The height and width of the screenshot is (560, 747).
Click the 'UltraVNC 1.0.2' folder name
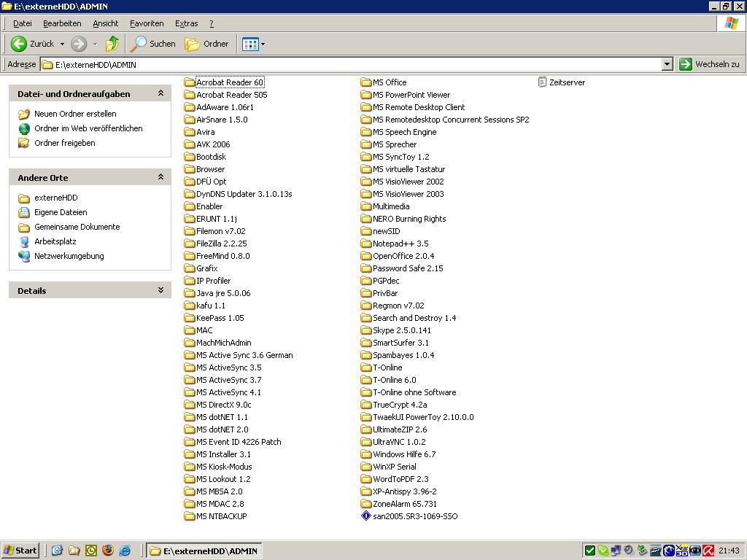pos(399,442)
